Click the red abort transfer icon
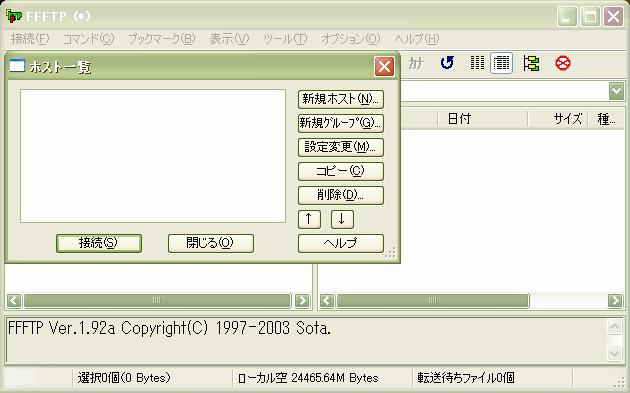This screenshot has height=393, width=630. coord(563,63)
